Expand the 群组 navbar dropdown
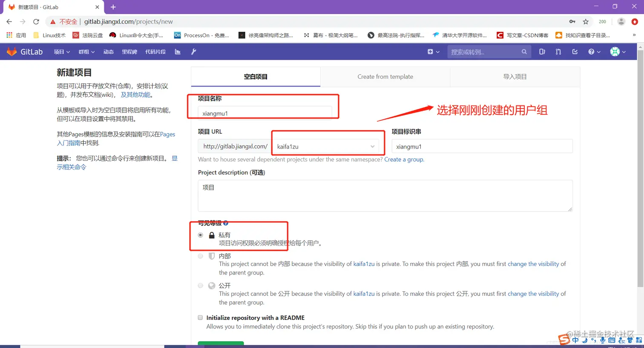 pyautogui.click(x=86, y=51)
